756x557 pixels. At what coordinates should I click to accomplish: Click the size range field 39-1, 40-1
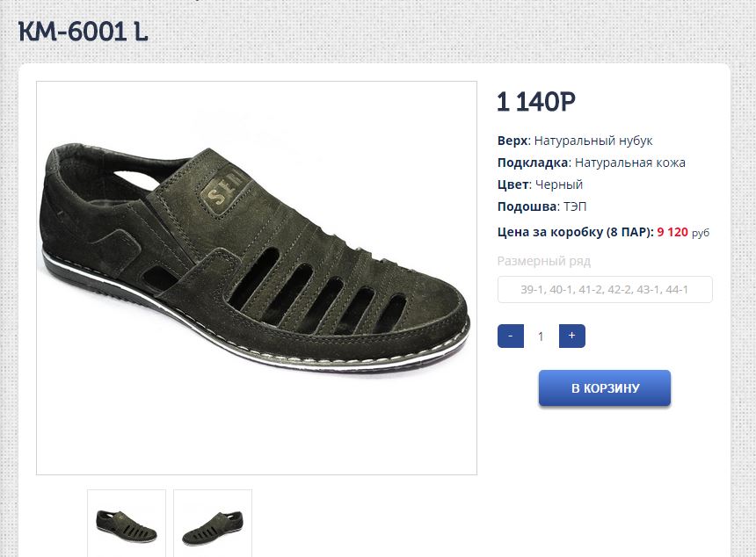click(605, 289)
